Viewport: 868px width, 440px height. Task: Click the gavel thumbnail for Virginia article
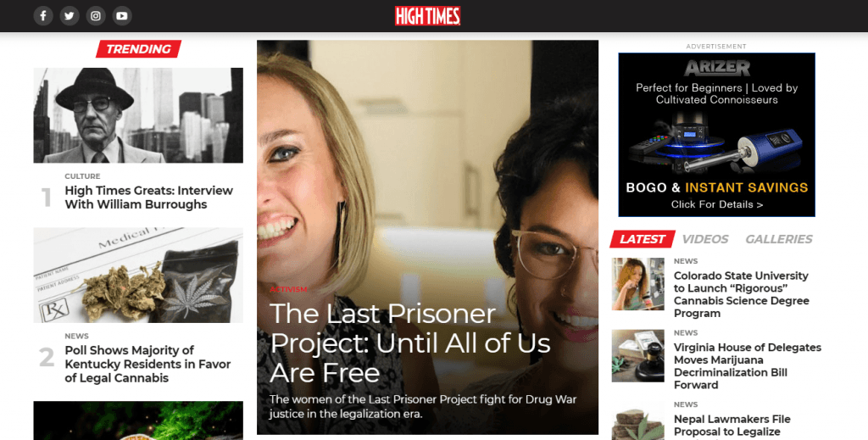[637, 356]
